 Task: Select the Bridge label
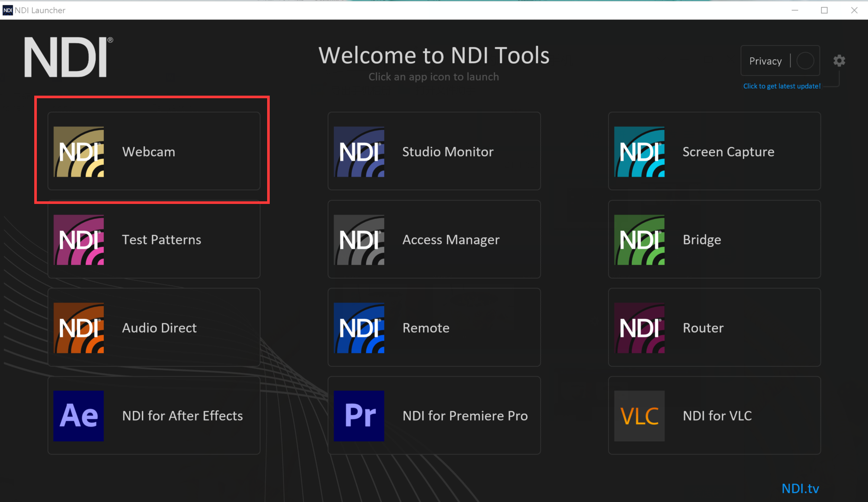pos(702,240)
